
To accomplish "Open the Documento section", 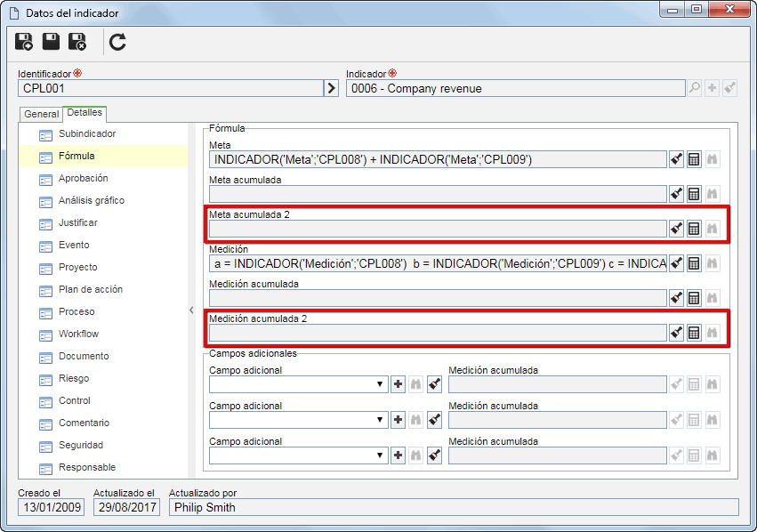I will pos(84,356).
